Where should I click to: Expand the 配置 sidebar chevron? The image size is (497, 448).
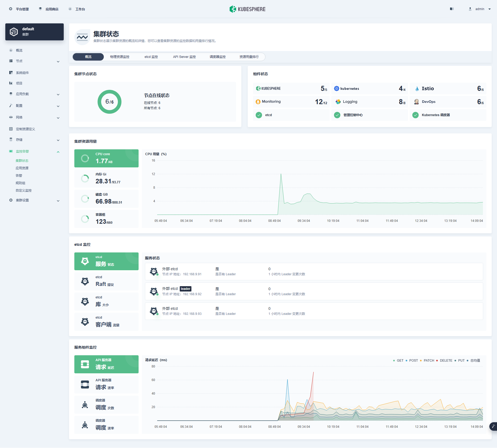[58, 106]
